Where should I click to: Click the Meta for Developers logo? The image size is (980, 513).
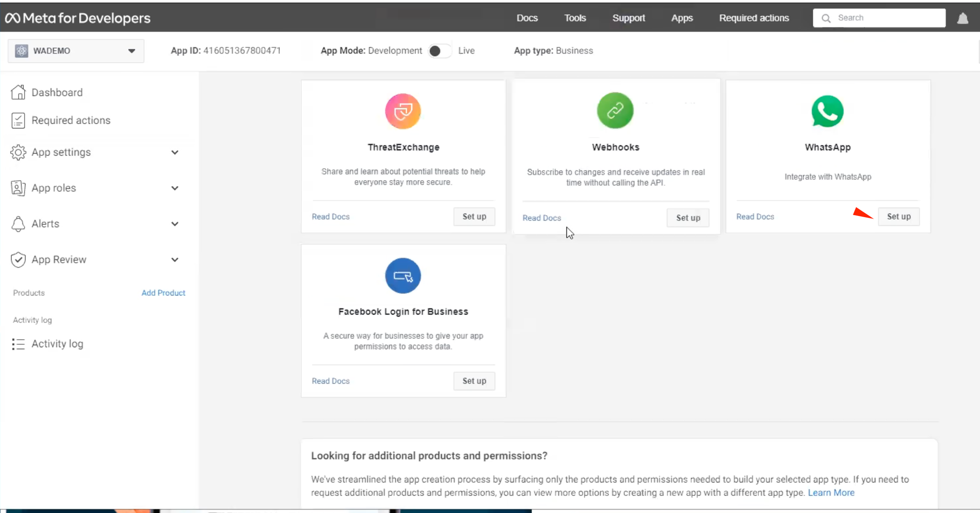77,18
